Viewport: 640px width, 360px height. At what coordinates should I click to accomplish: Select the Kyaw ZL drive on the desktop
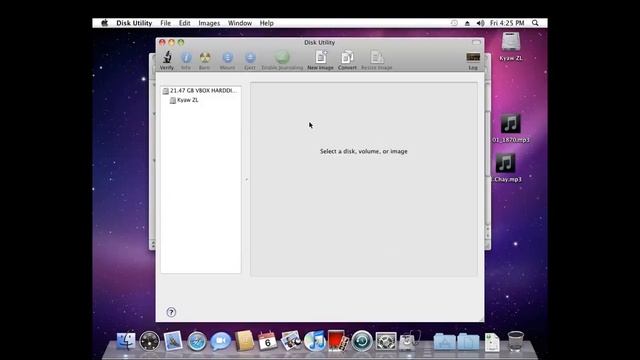coord(511,47)
